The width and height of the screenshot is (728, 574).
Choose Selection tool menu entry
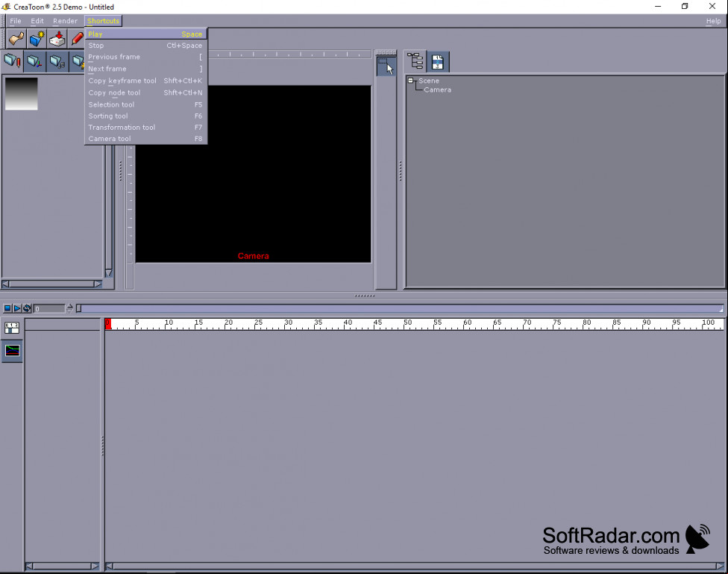(145, 104)
